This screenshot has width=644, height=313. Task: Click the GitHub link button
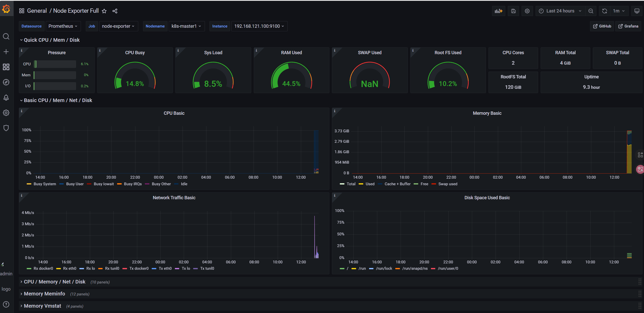click(x=602, y=26)
